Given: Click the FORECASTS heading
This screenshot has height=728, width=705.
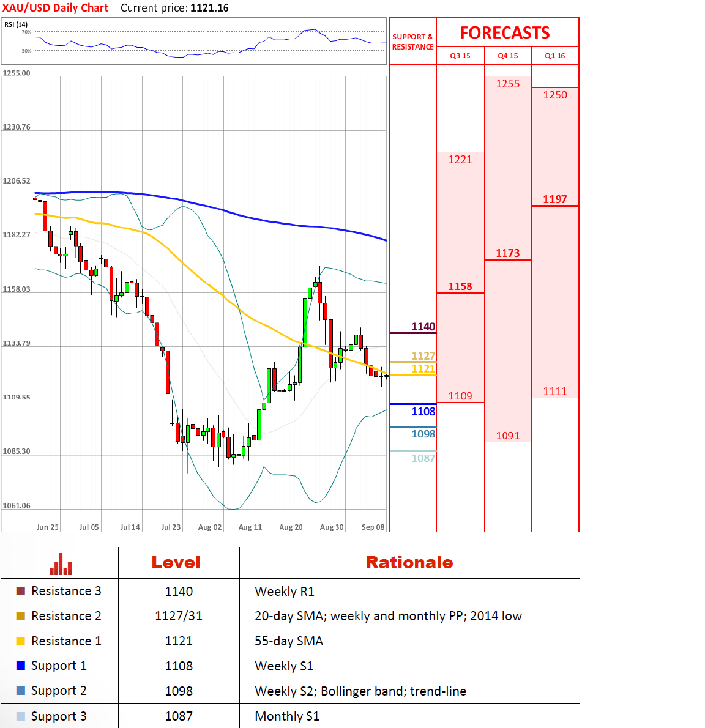Looking at the screenshot, I should coord(505,33).
